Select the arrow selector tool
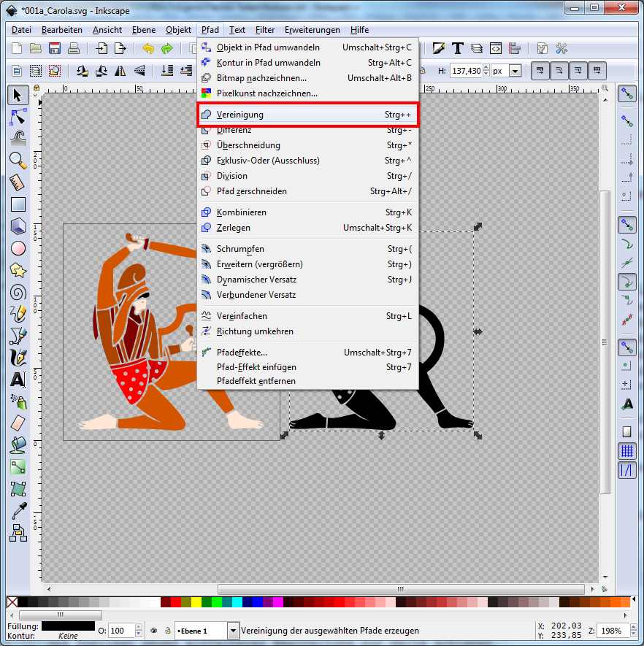 [18, 95]
